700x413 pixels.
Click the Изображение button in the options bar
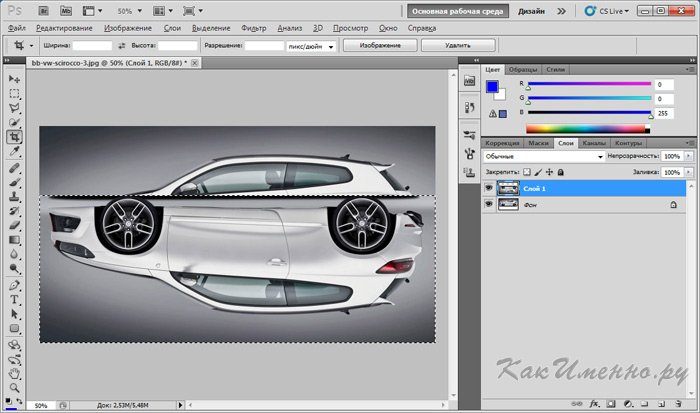pos(380,46)
